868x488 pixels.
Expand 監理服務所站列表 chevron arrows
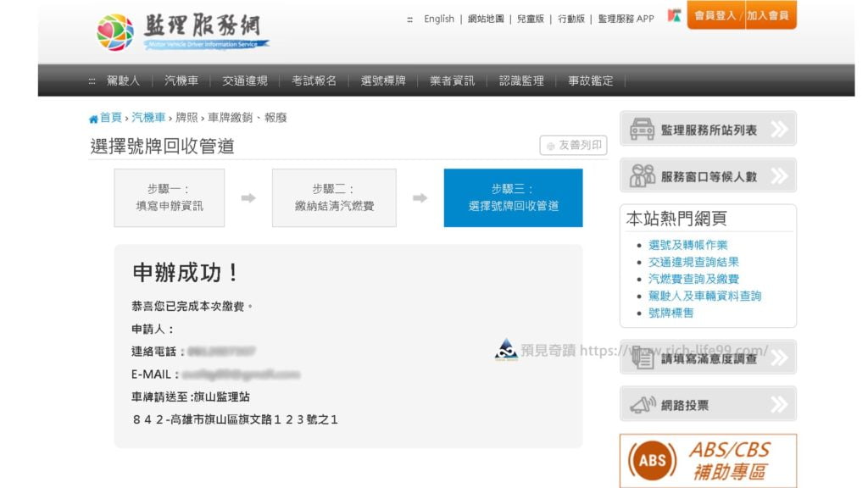780,129
